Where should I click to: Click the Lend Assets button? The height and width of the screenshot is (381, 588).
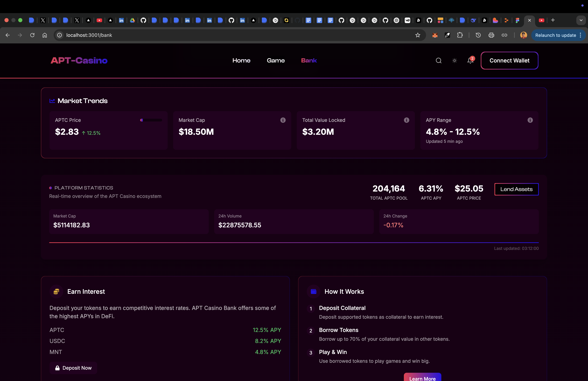tap(516, 189)
